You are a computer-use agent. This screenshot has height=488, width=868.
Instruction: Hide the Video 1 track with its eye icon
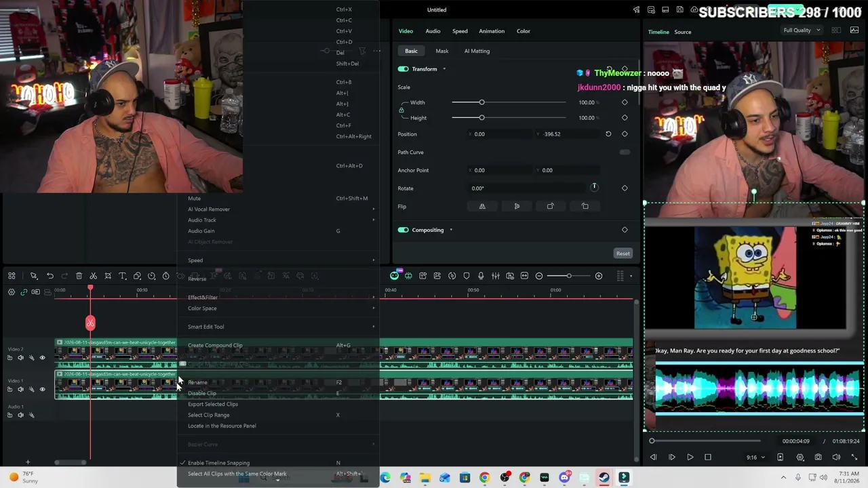[42, 390]
